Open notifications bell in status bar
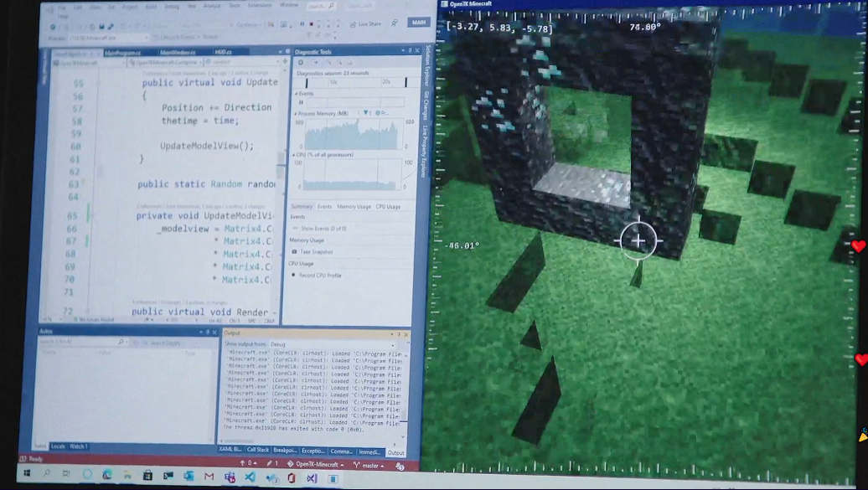 coord(400,467)
